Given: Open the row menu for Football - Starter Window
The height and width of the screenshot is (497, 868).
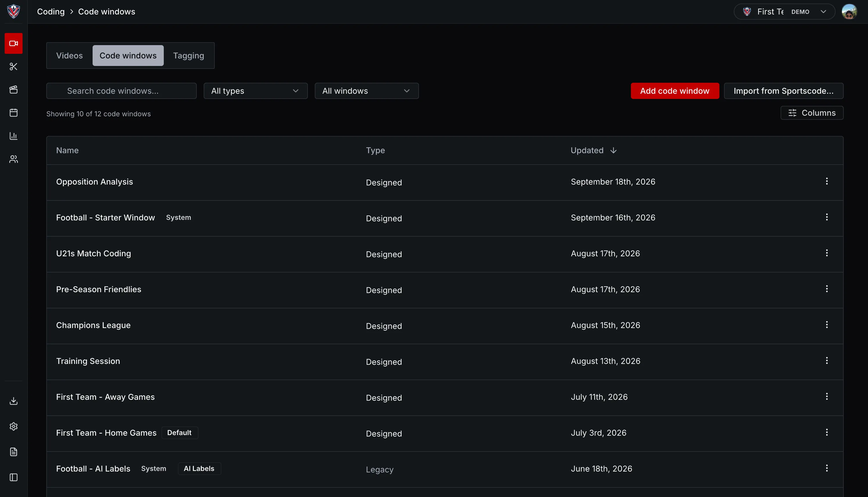Looking at the screenshot, I should 826,217.
